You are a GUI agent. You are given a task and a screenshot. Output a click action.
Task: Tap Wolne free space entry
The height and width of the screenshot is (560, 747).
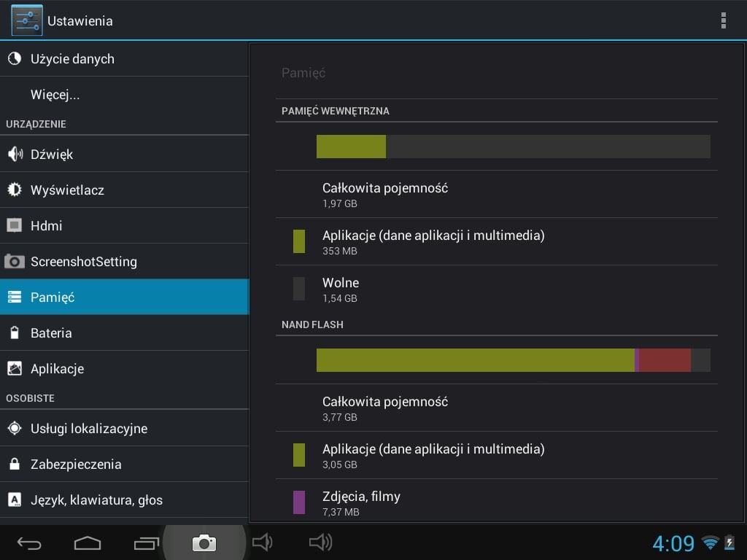(496, 289)
